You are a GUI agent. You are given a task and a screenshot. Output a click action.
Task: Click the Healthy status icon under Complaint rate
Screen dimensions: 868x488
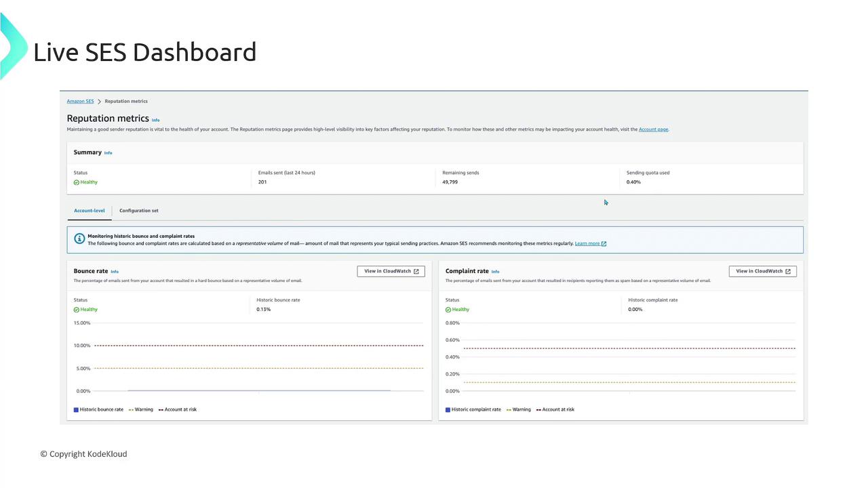(x=448, y=310)
